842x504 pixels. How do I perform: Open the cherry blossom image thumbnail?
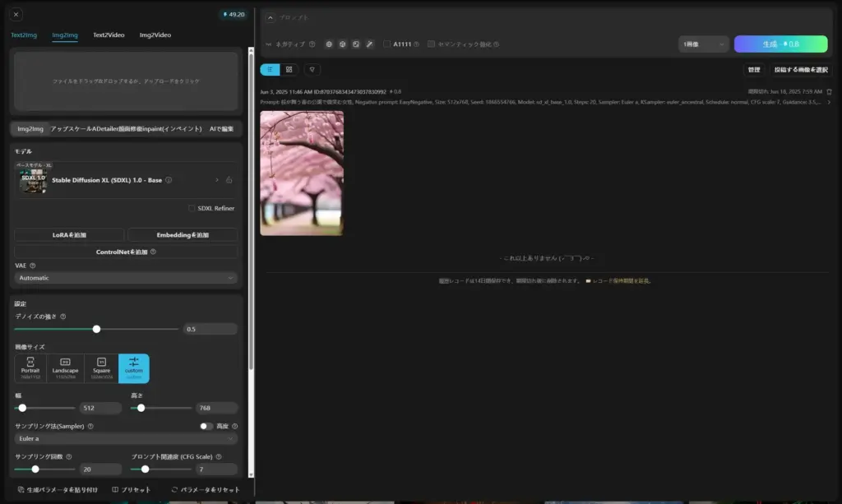pyautogui.click(x=302, y=173)
